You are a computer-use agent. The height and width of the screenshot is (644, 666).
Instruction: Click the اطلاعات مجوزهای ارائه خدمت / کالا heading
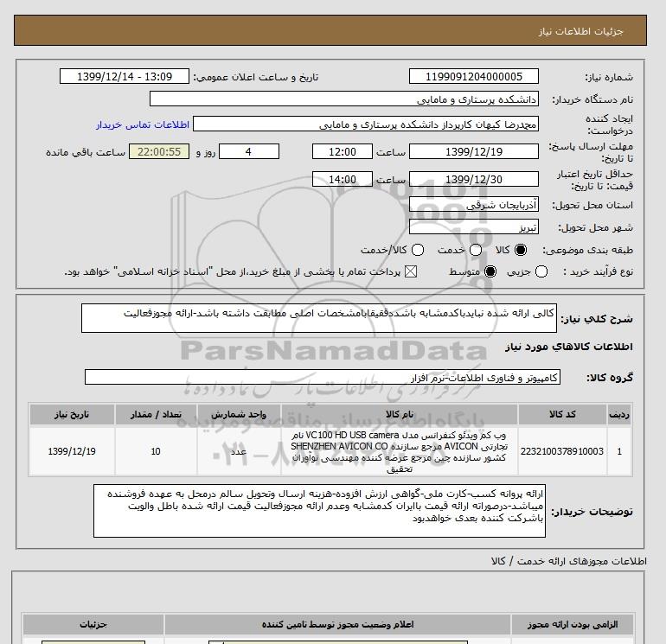coord(569,561)
